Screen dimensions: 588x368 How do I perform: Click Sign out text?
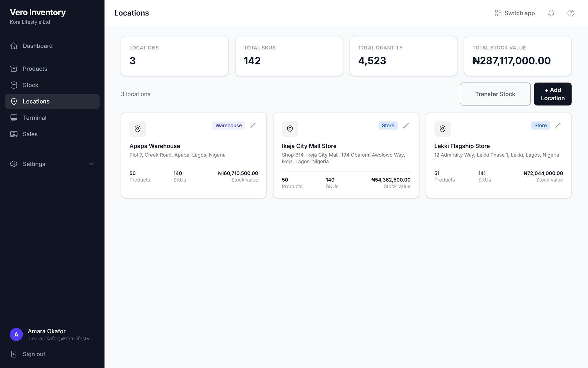(34, 354)
